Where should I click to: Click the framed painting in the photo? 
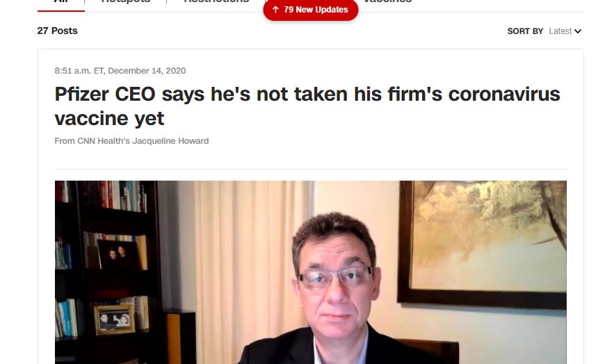pyautogui.click(x=482, y=243)
